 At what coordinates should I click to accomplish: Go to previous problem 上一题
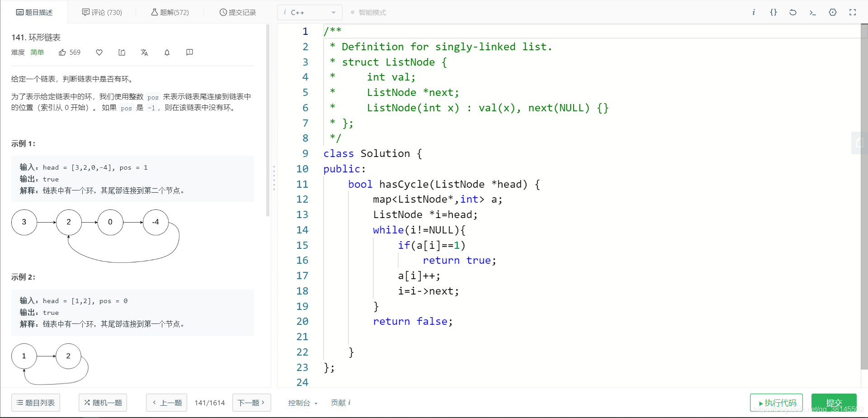[x=167, y=403]
